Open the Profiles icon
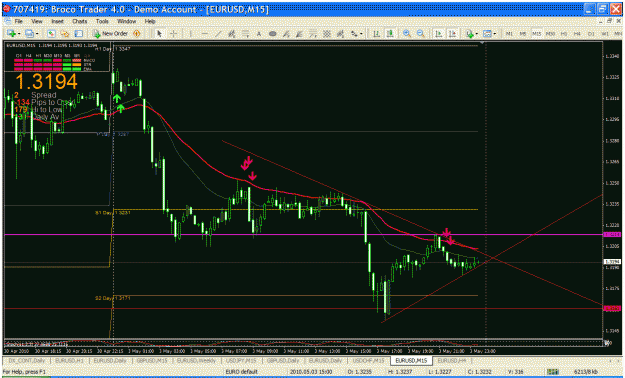Screen dimensions: 625x378 (x=29, y=34)
